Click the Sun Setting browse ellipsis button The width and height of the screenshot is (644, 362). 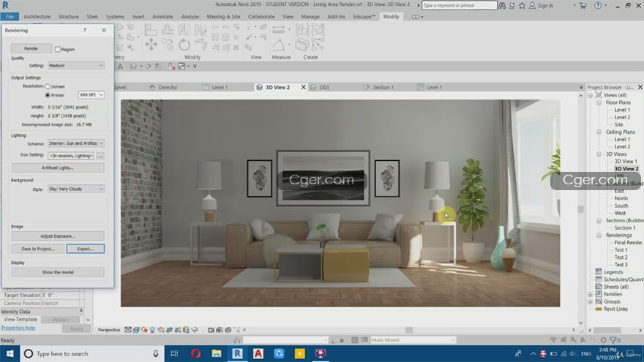[100, 156]
